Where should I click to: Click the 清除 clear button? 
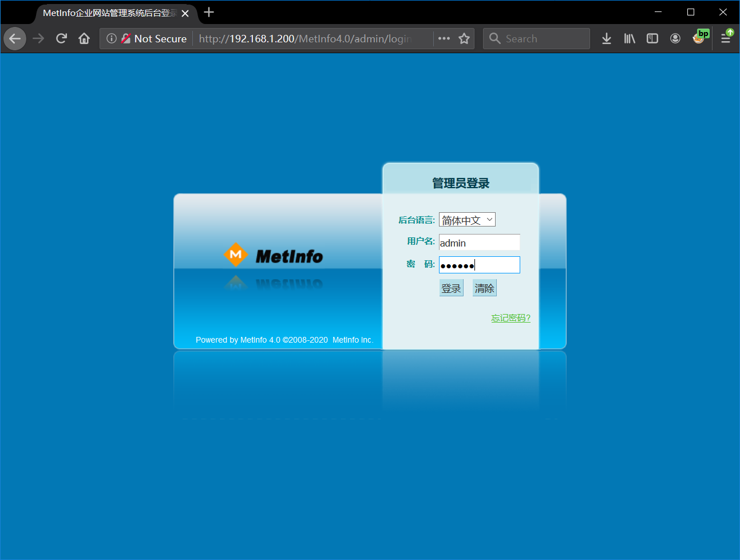[484, 288]
